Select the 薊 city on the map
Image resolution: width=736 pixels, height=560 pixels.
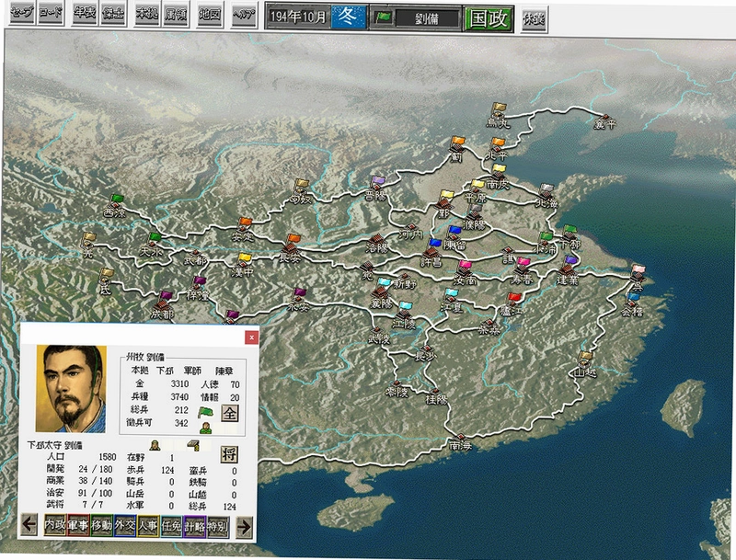456,150
